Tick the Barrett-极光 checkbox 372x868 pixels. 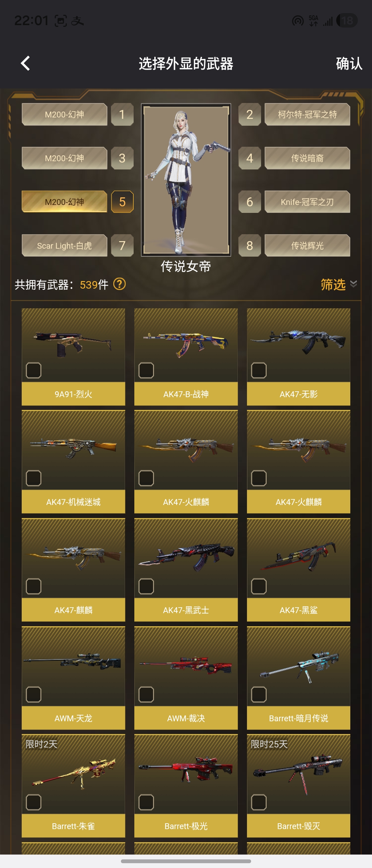point(146,802)
